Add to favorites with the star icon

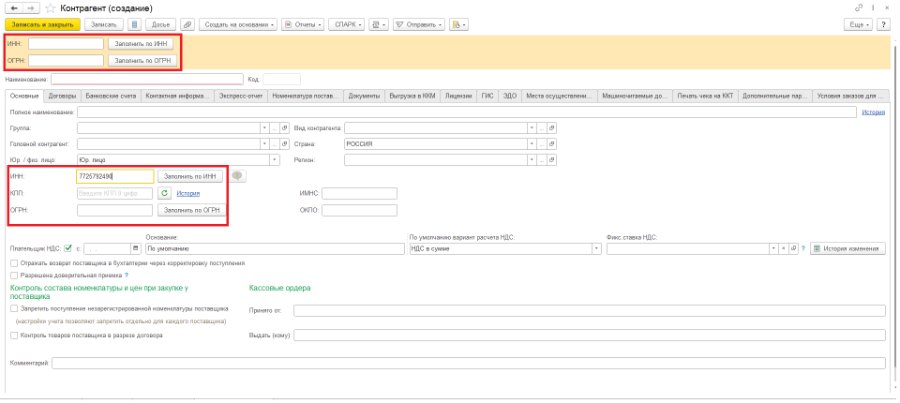click(x=51, y=9)
